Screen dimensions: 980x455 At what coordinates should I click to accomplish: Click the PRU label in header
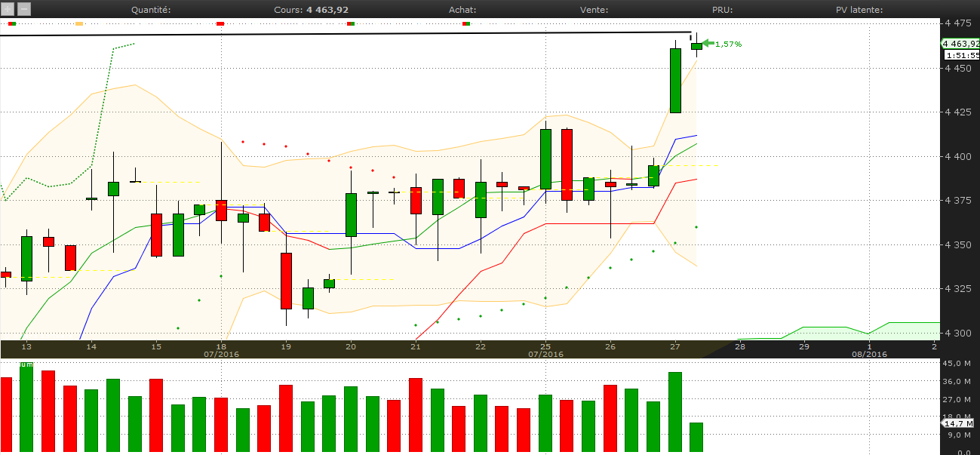pyautogui.click(x=722, y=10)
